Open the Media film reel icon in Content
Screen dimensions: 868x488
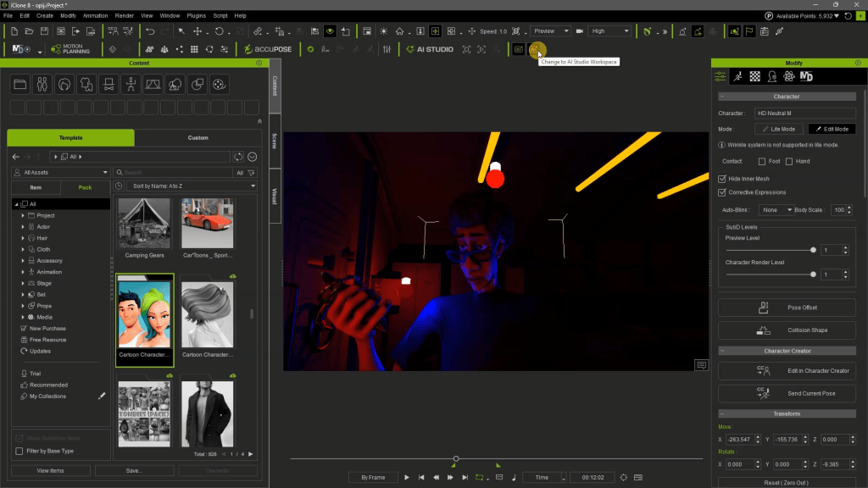[x=220, y=84]
